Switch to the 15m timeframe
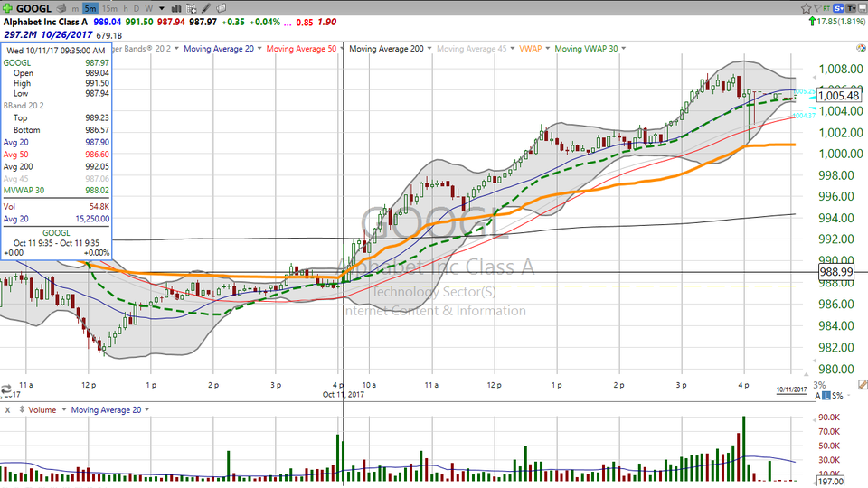This screenshot has height=488, width=868. click(x=109, y=8)
